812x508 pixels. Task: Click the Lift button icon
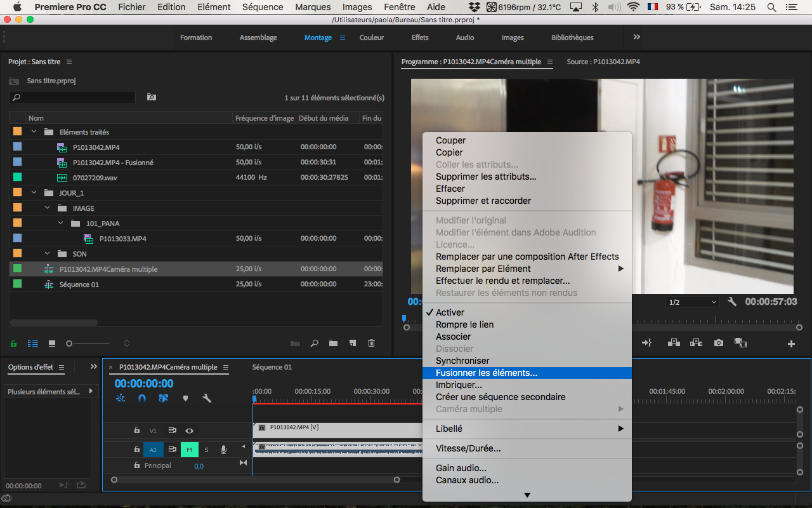674,343
